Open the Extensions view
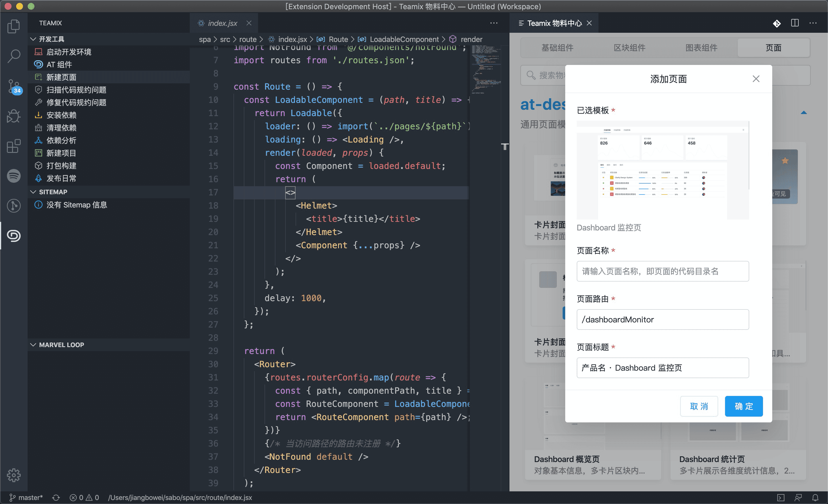 14,146
